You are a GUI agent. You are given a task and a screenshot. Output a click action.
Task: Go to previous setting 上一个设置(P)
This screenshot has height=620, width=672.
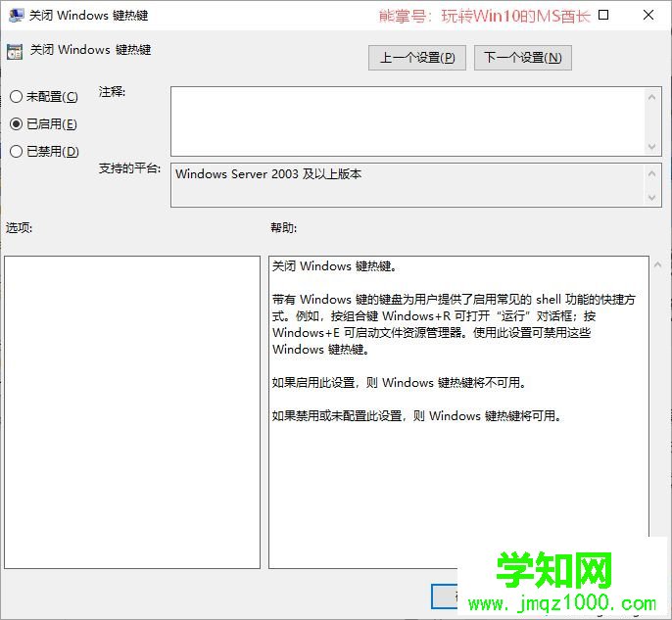pyautogui.click(x=417, y=58)
